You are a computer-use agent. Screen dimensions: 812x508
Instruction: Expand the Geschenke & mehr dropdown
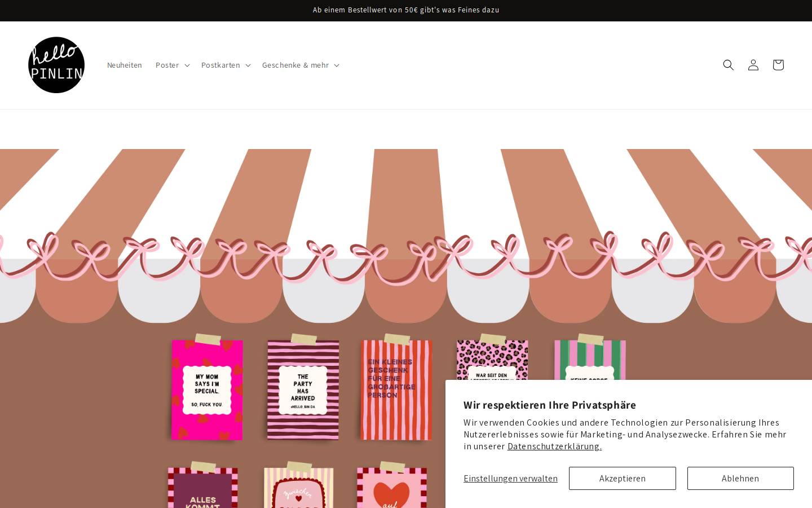click(301, 65)
